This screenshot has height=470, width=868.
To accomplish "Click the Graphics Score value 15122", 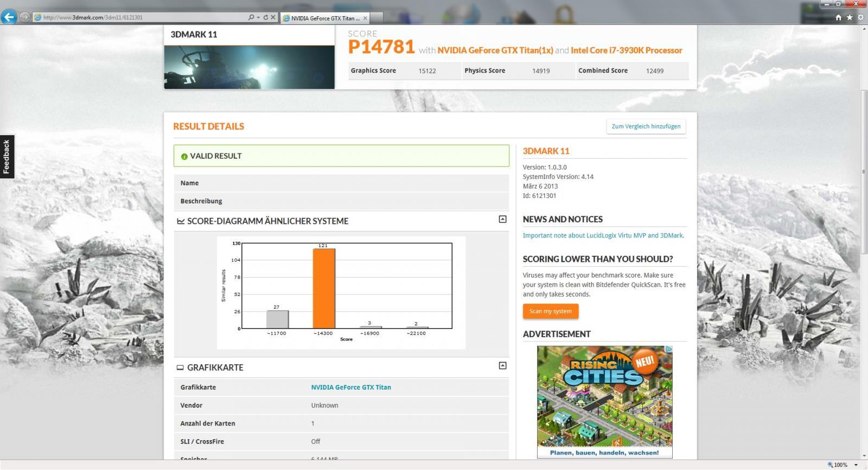I will 427,71.
